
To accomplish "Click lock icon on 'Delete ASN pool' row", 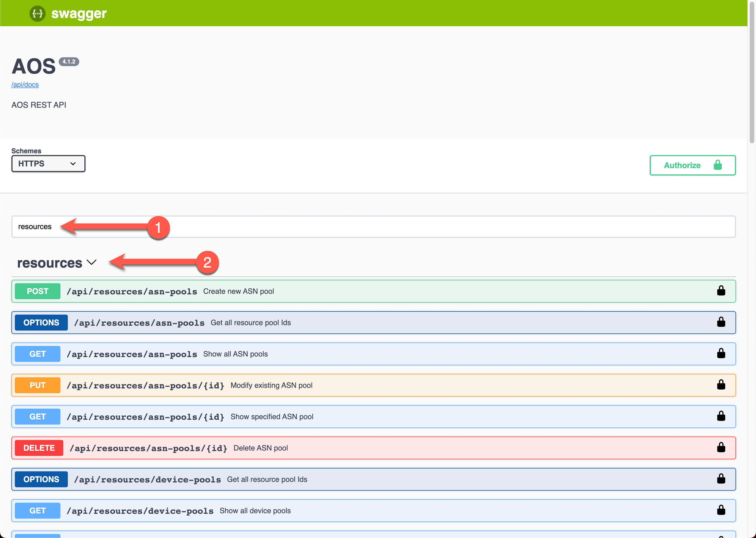I will 721,447.
